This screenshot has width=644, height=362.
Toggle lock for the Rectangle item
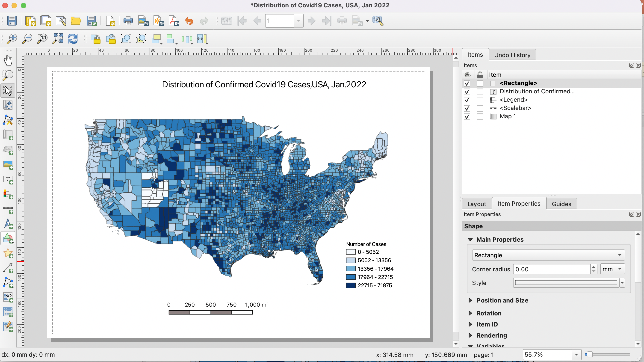click(479, 83)
